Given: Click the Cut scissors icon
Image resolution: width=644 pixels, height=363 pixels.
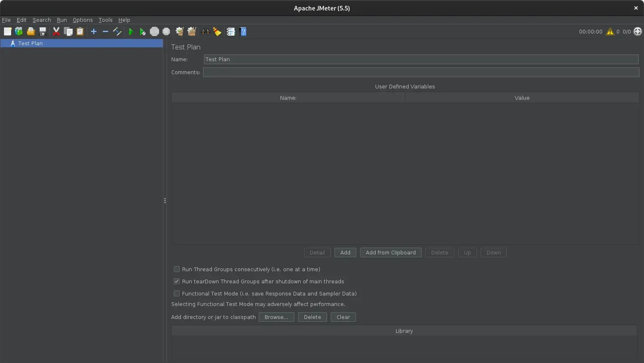Looking at the screenshot, I should [x=56, y=31].
